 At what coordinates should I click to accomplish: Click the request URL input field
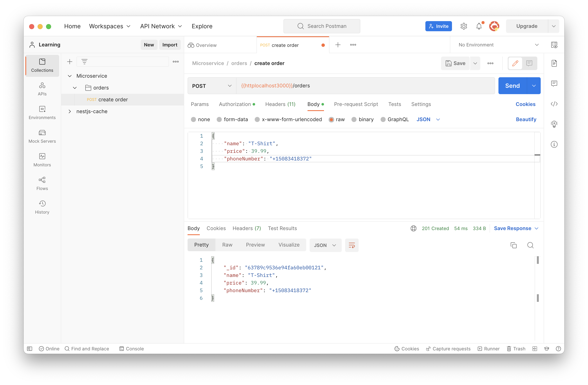click(371, 86)
